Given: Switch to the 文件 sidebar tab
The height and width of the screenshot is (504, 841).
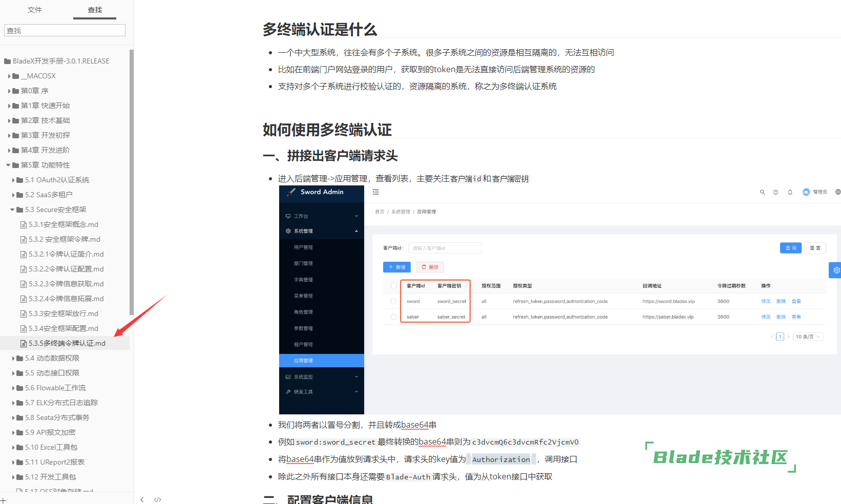Looking at the screenshot, I should coord(35,10).
